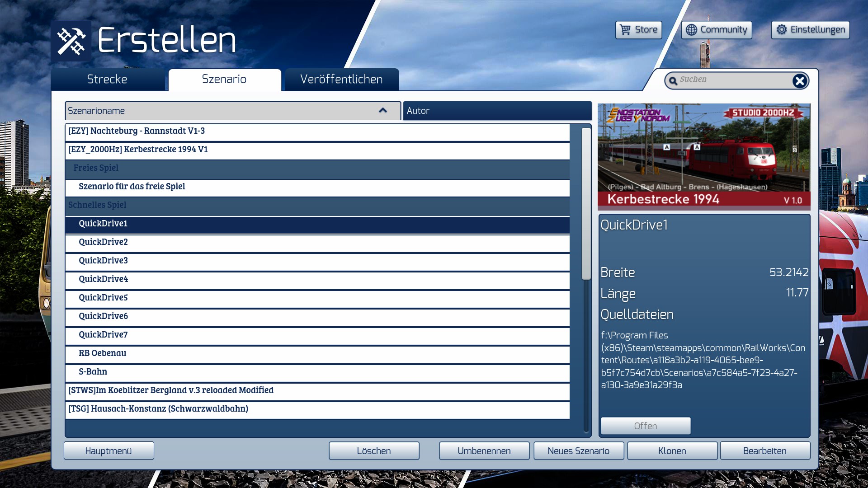Open the Veröffentlichen tab
Screen dimensions: 868x488
[x=341, y=80]
